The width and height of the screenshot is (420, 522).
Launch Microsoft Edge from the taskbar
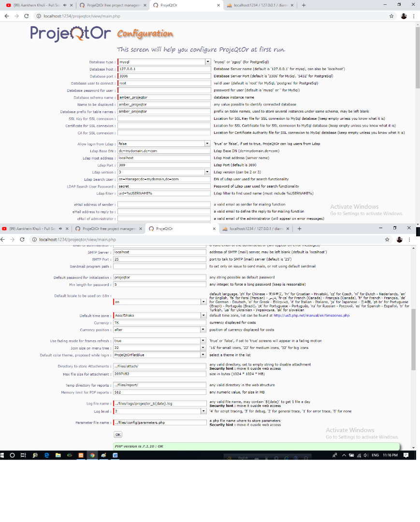(x=46, y=455)
